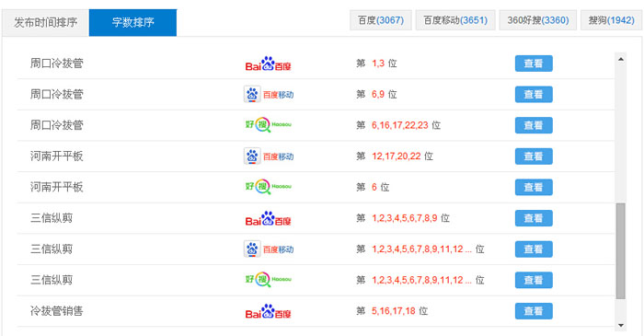Click Baidu logo in 三信纵剪 row
Image resolution: width=644 pixels, height=336 pixels.
268,218
